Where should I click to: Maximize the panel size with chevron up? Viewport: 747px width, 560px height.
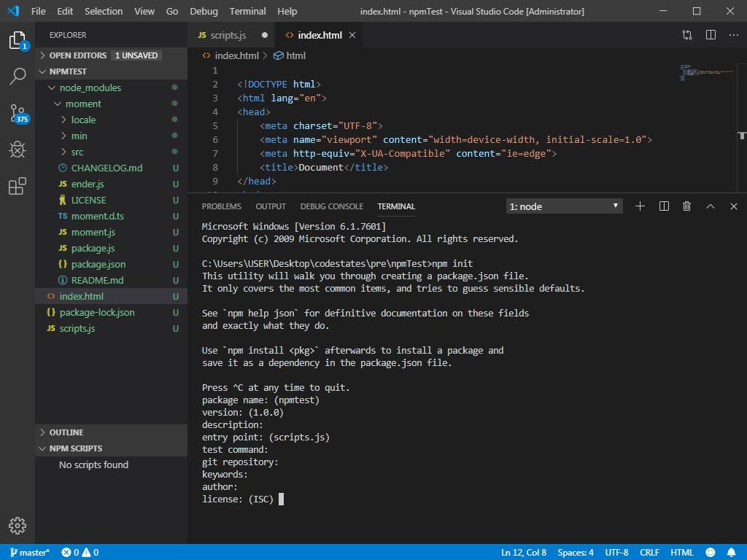[711, 206]
